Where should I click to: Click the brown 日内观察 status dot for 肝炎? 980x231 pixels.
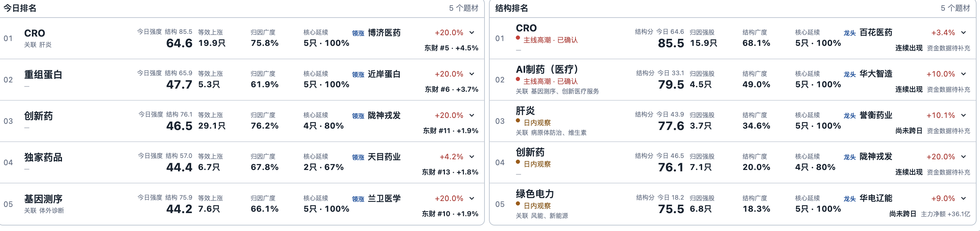click(x=518, y=120)
